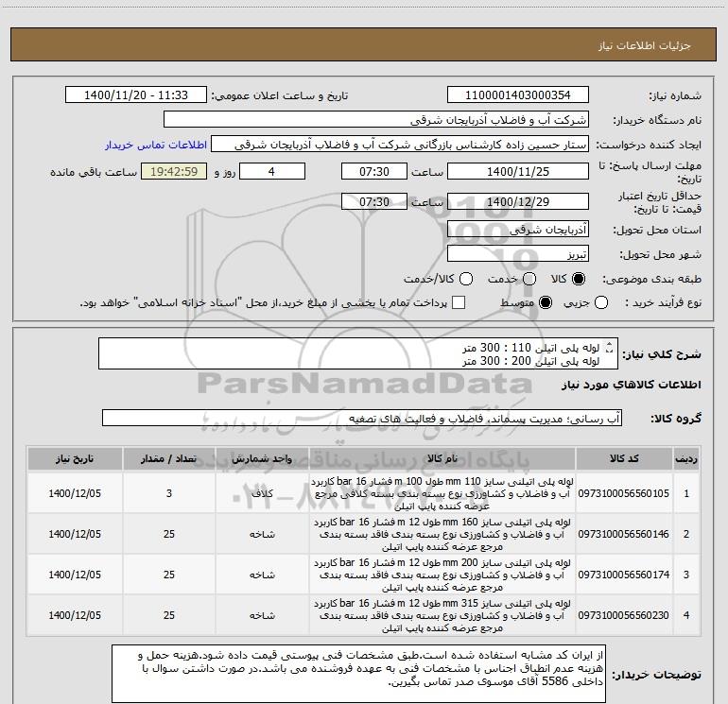Click the تاریخ نیاز column header
Viewport: 728px width, 704px height.
tap(75, 458)
